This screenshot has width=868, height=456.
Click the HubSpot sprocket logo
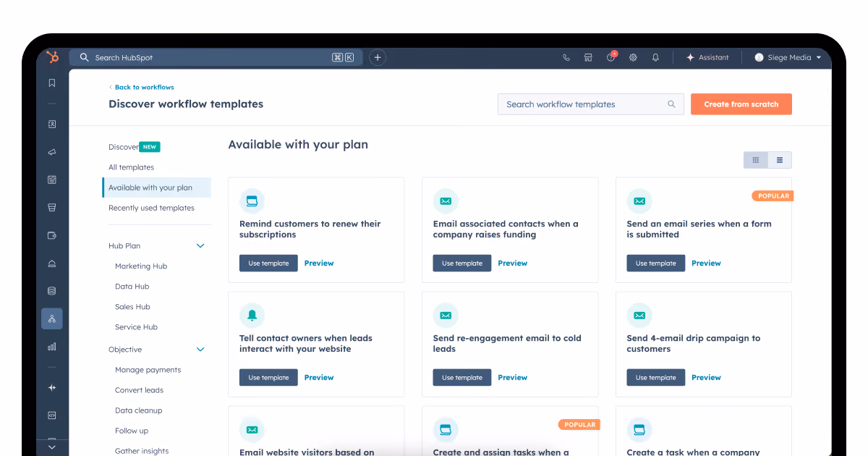(52, 57)
